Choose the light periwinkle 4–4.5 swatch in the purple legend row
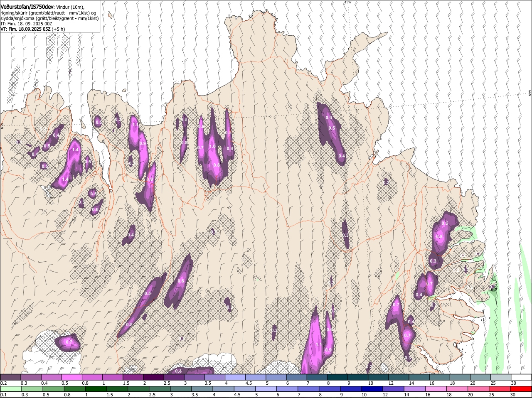 tap(235, 377)
